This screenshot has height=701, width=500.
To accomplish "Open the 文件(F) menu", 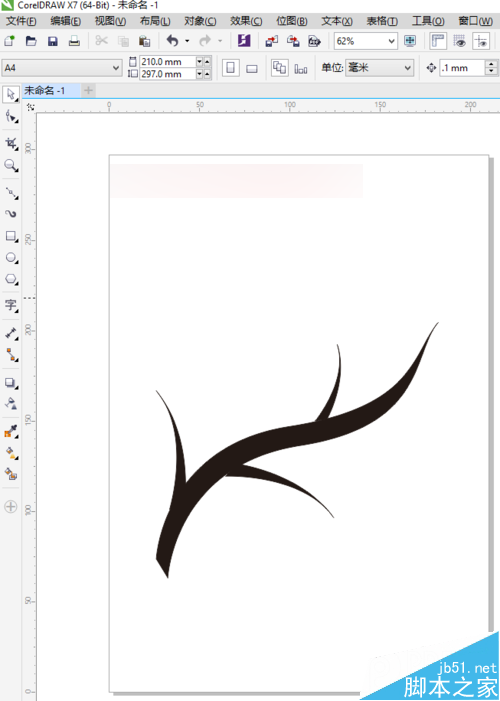I will pyautogui.click(x=21, y=21).
